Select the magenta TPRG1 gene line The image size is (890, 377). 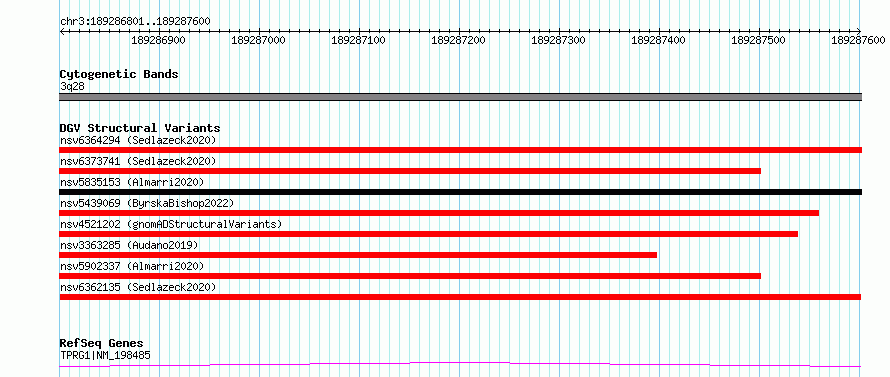coord(460,365)
